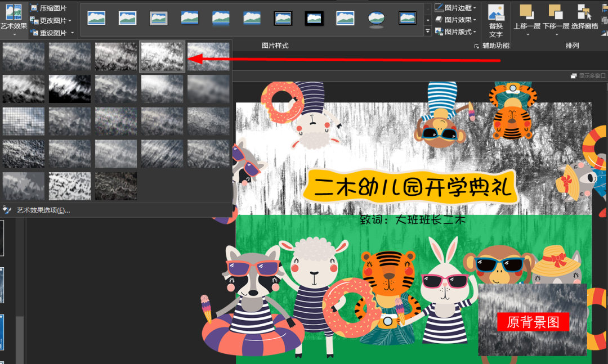This screenshot has height=364, width=608.
Task: Open 图片边框 picture border options
Action: point(455,8)
